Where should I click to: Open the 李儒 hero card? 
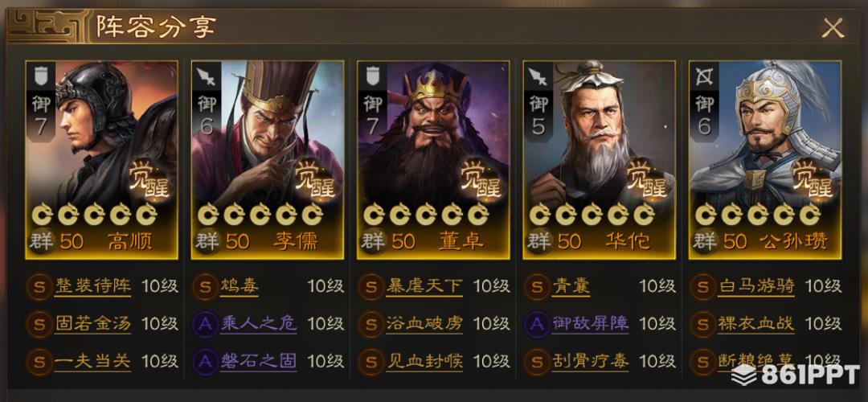click(x=268, y=159)
